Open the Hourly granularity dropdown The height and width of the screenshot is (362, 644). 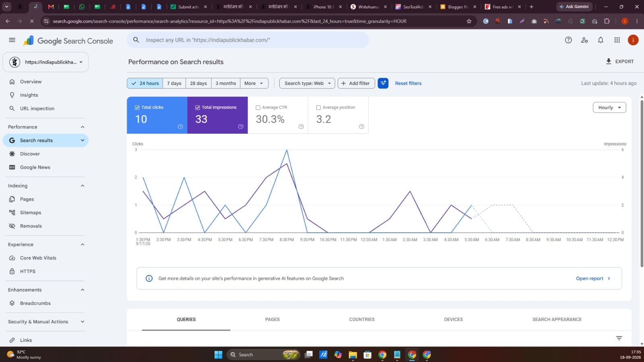[x=609, y=108]
